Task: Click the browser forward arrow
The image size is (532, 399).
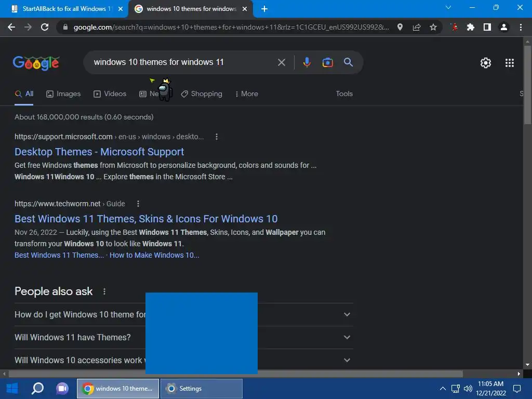Action: (x=28, y=27)
